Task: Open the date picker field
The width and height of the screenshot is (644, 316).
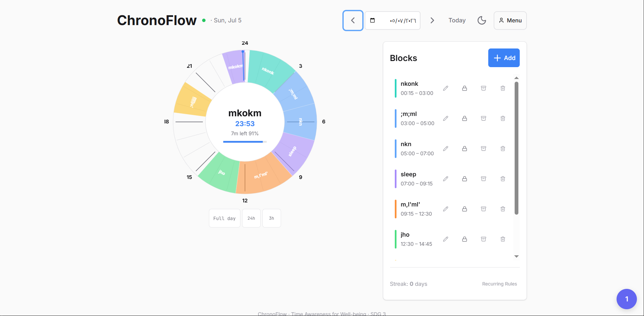Action: [392, 20]
